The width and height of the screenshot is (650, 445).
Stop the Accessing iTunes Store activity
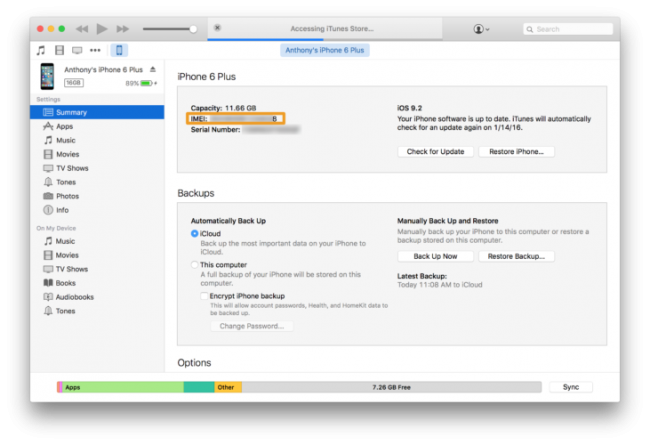218,28
